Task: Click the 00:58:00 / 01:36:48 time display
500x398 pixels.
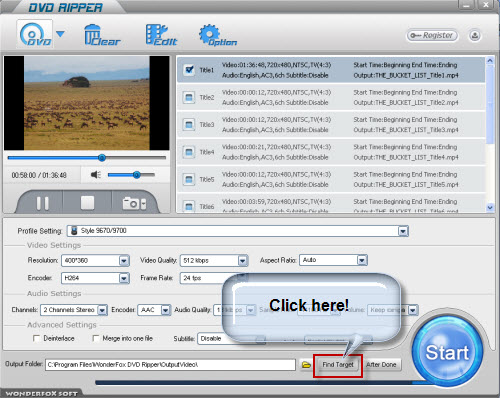Action: 39,175
